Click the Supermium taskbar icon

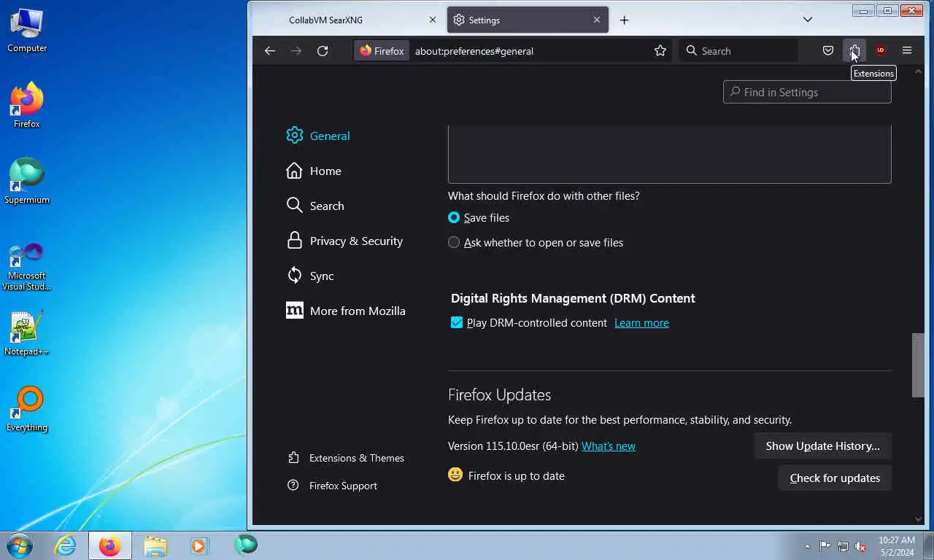(x=246, y=545)
